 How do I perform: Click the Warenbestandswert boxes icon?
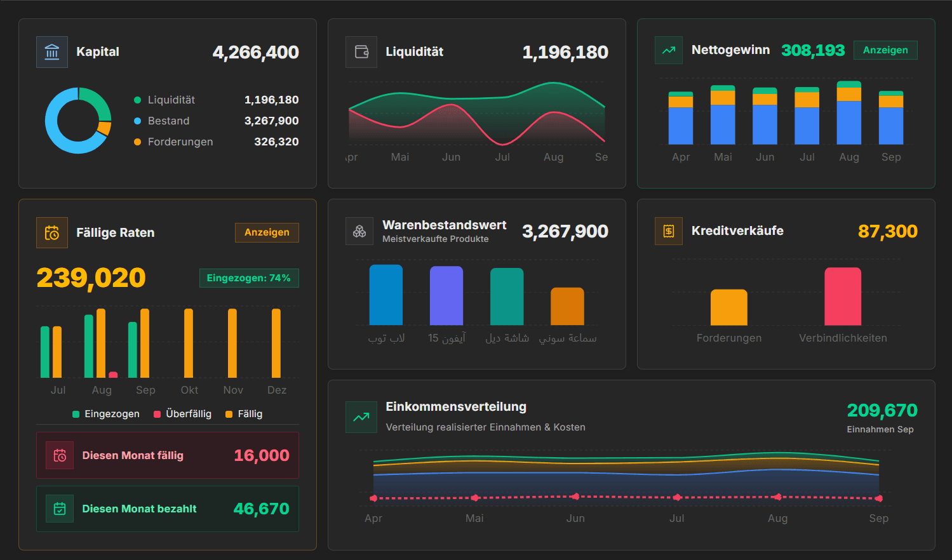[x=359, y=231]
